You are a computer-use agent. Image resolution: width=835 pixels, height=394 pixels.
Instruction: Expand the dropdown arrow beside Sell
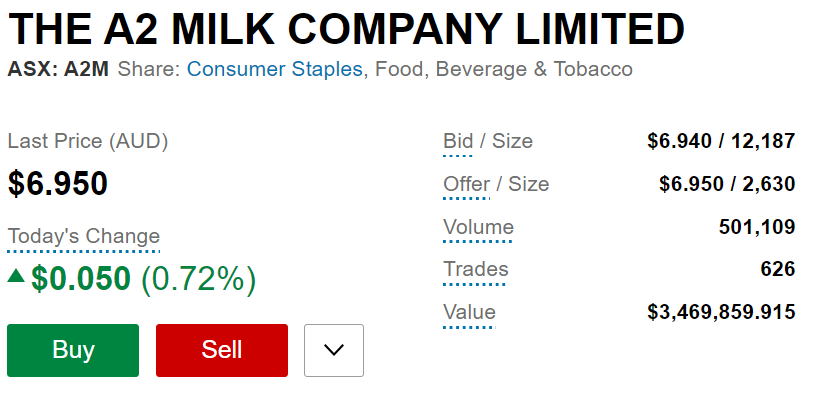tap(334, 350)
